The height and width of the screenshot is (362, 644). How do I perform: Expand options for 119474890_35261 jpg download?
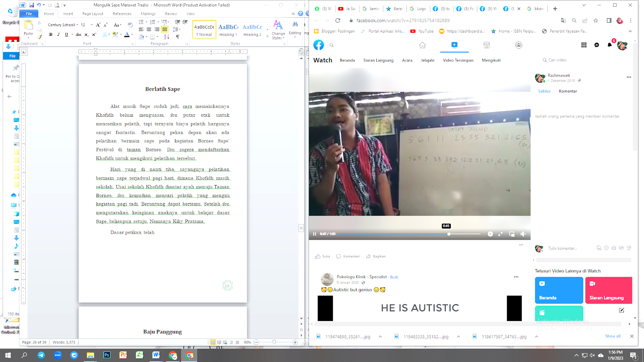(380, 337)
